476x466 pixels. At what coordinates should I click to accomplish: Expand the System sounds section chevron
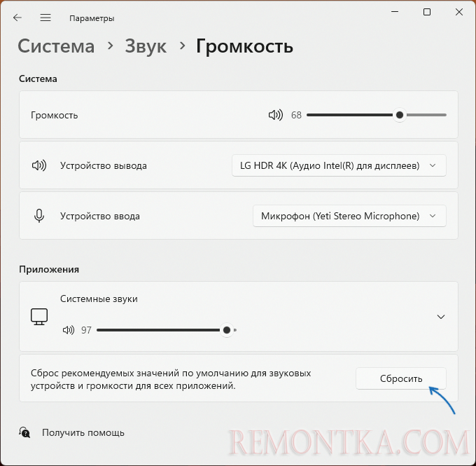click(x=441, y=317)
